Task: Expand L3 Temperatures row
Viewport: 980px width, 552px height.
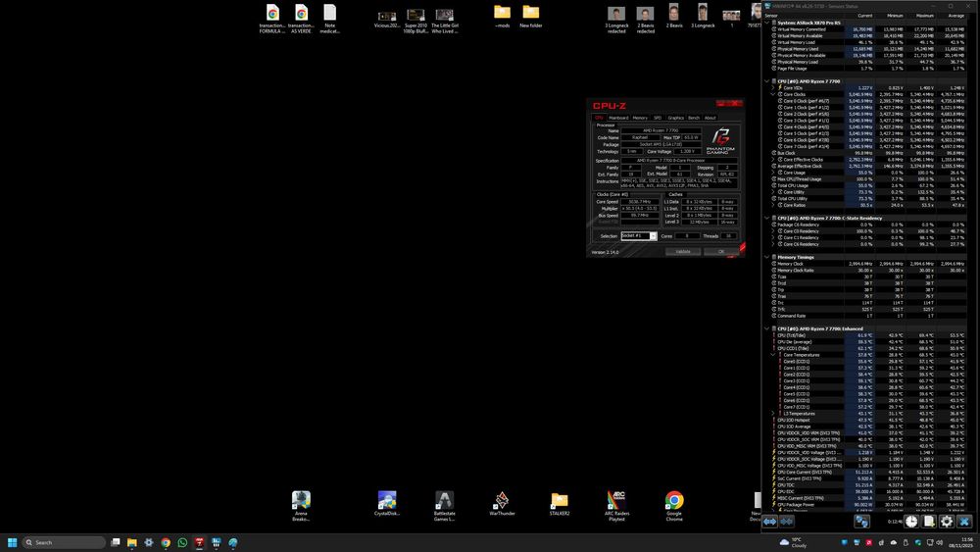Action: point(773,413)
